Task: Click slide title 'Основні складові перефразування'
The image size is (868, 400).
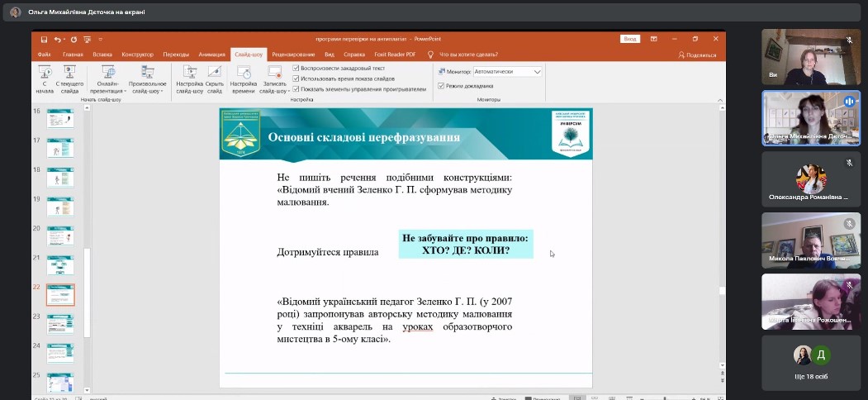Action: pyautogui.click(x=363, y=137)
